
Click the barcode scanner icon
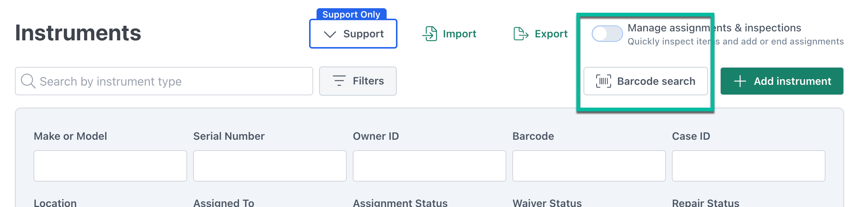click(x=603, y=81)
